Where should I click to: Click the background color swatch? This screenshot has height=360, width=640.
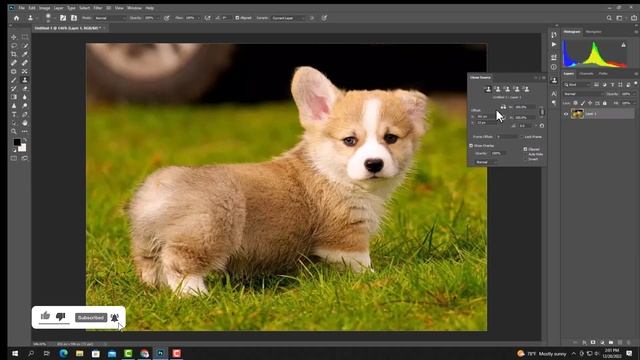point(22,148)
